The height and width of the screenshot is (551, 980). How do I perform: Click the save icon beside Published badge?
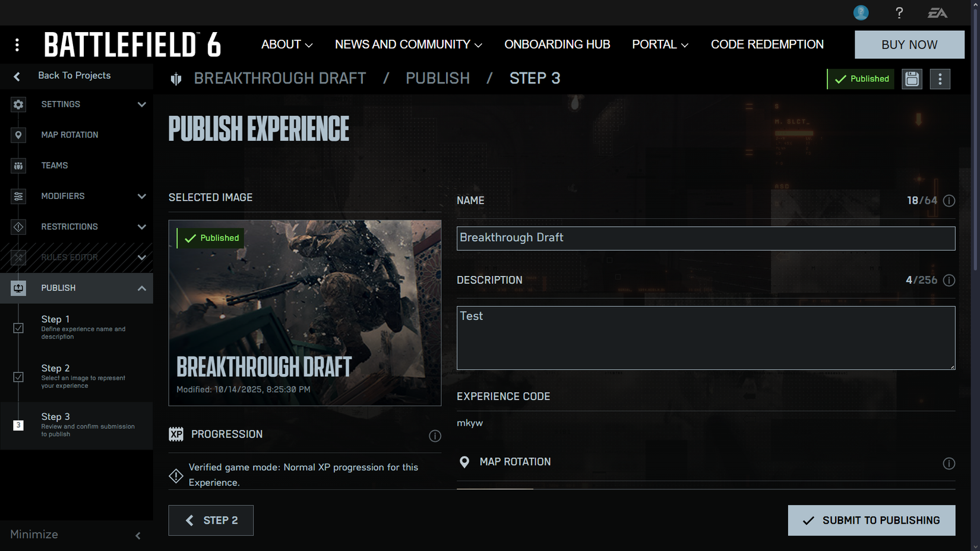[x=912, y=79]
